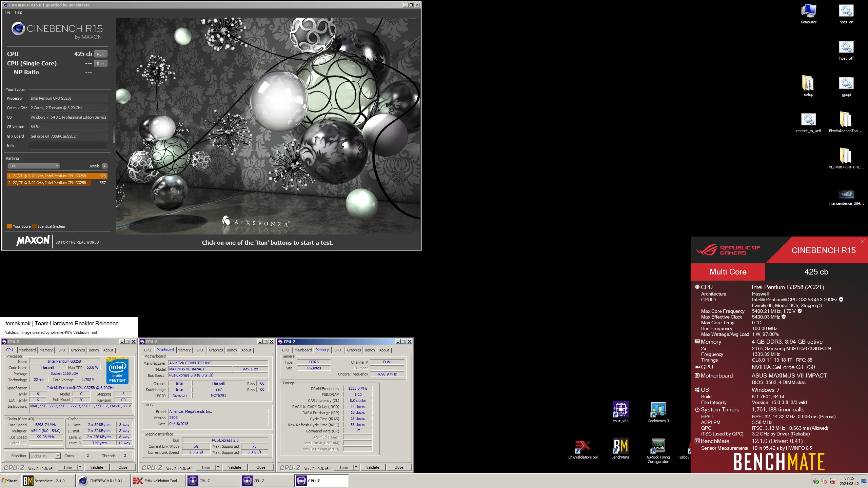
Task: Open the MEI-Win7 folder icon
Action: [846, 159]
